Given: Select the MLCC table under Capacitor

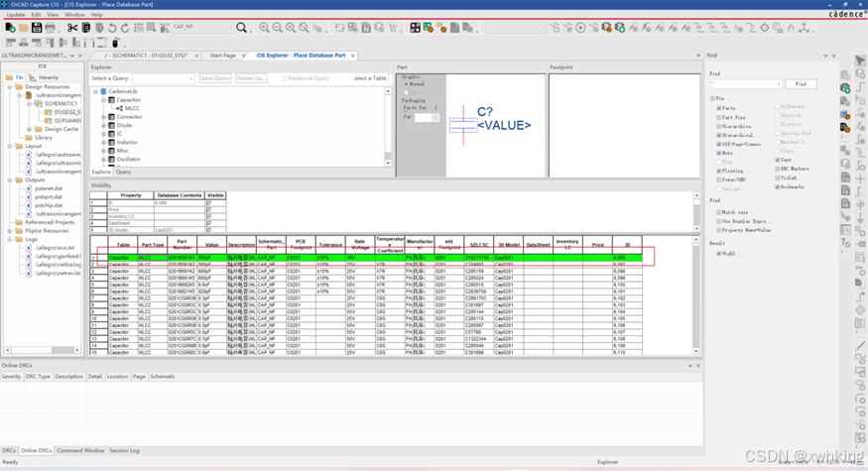Looking at the screenshot, I should tap(132, 108).
